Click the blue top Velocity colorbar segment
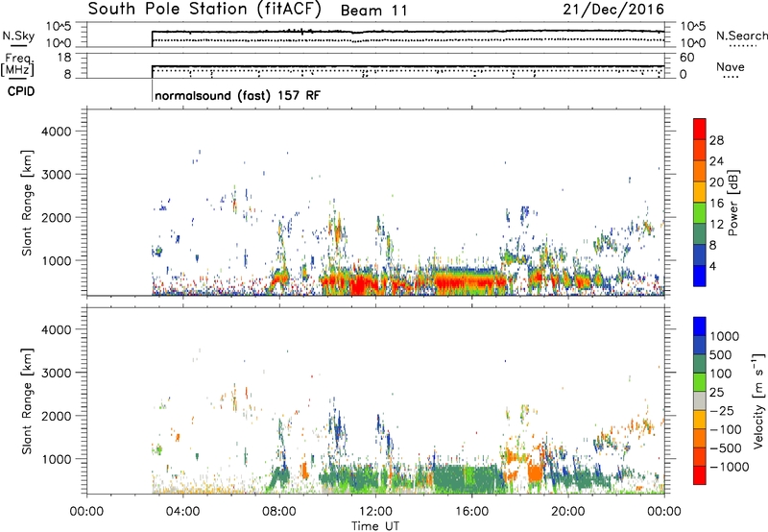 point(700,326)
